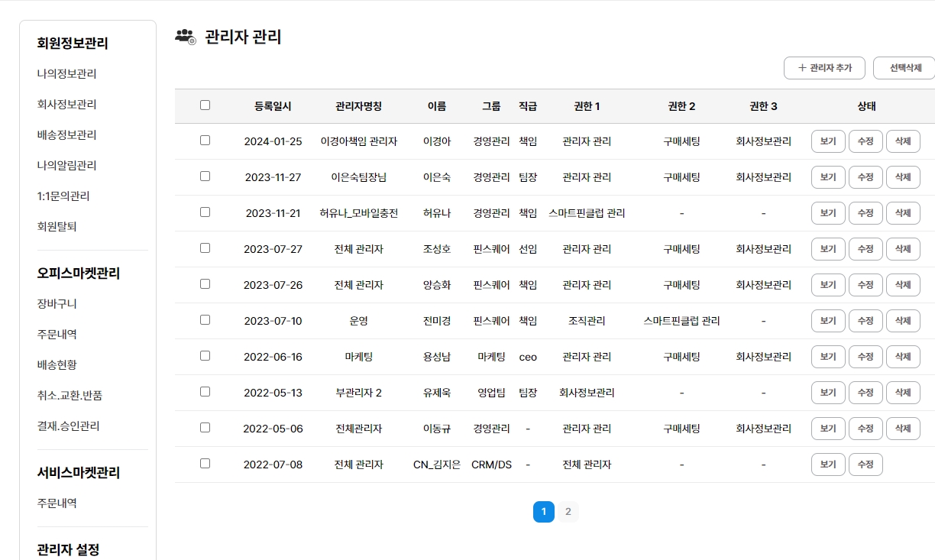Open 회원탈퇴 in the sidebar
935x560 pixels.
click(x=57, y=227)
